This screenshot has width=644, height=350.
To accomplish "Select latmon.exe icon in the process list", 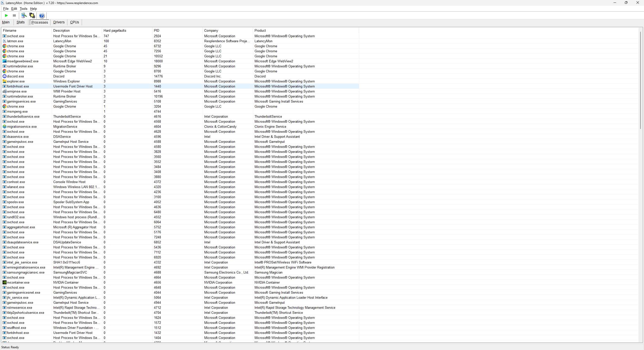I will click(5, 41).
